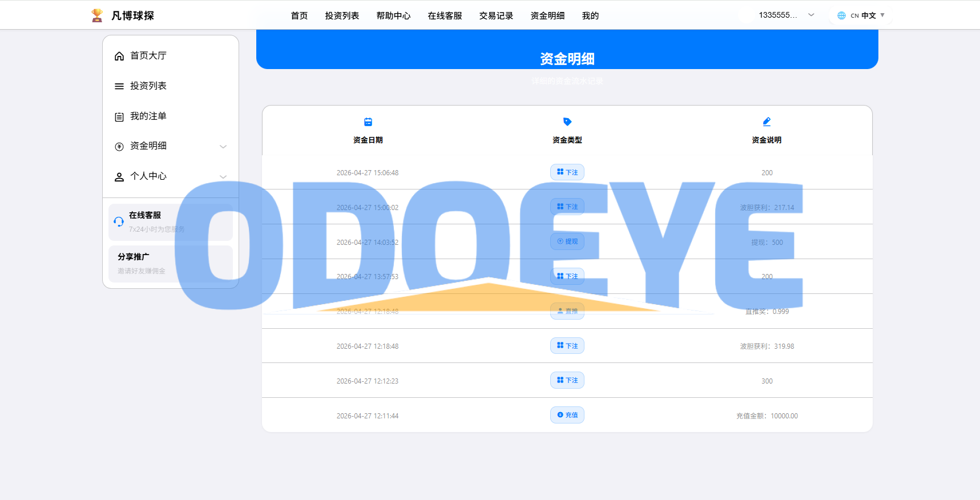Image resolution: width=980 pixels, height=500 pixels.
Task: Open 在线客服 in the top navigation
Action: [445, 15]
